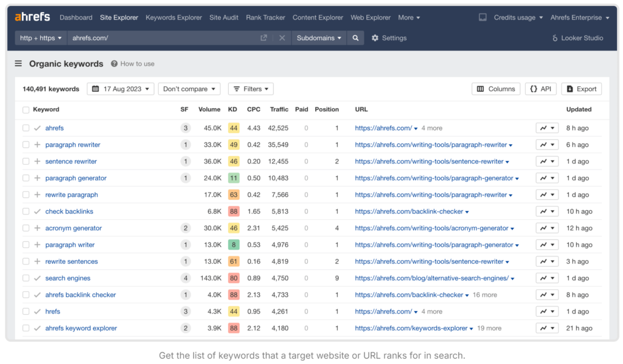Expand URL dropdown for backlink-checker in 'check backlinks' row
Screen dimensions: 623x364
[467, 212]
